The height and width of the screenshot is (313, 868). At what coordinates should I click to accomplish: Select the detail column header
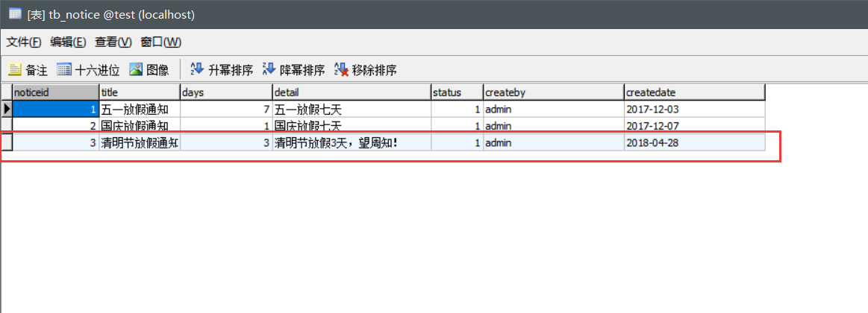(352, 92)
